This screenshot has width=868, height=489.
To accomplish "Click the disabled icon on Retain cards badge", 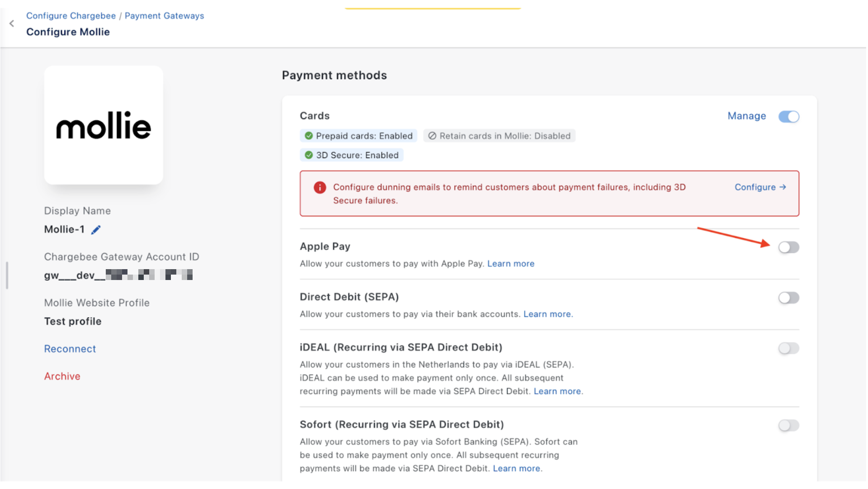I will coord(432,136).
